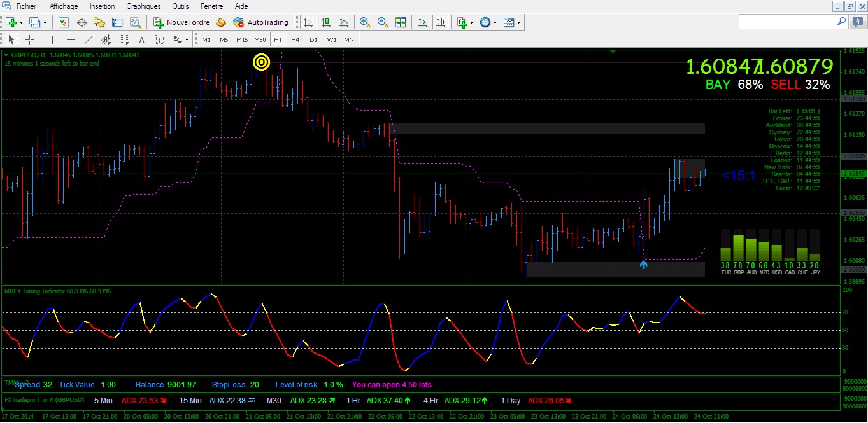The width and height of the screenshot is (868, 423).
Task: Switch timeframe to D1
Action: pos(313,39)
